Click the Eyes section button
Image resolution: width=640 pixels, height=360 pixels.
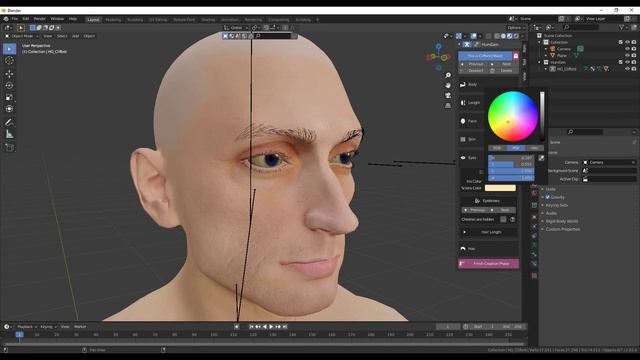point(472,158)
